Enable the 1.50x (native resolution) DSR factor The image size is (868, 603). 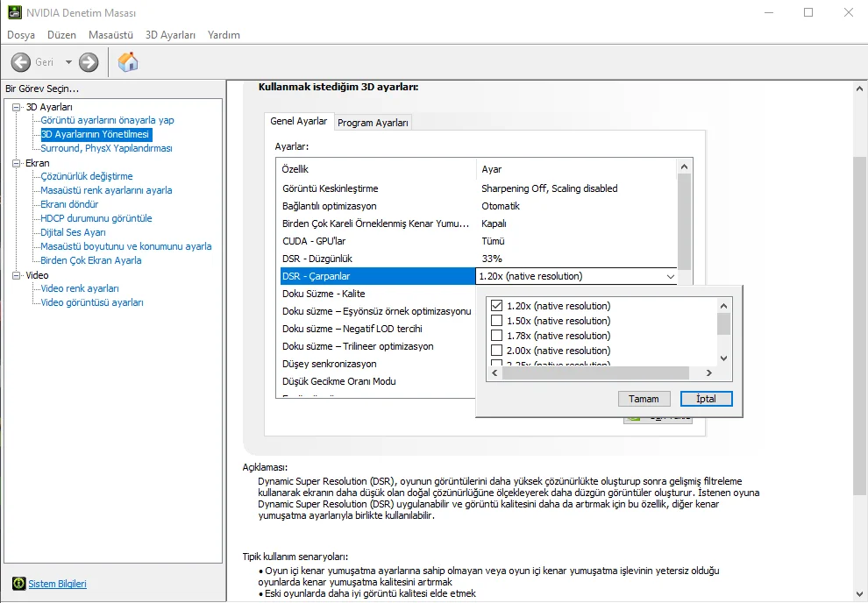pos(497,321)
